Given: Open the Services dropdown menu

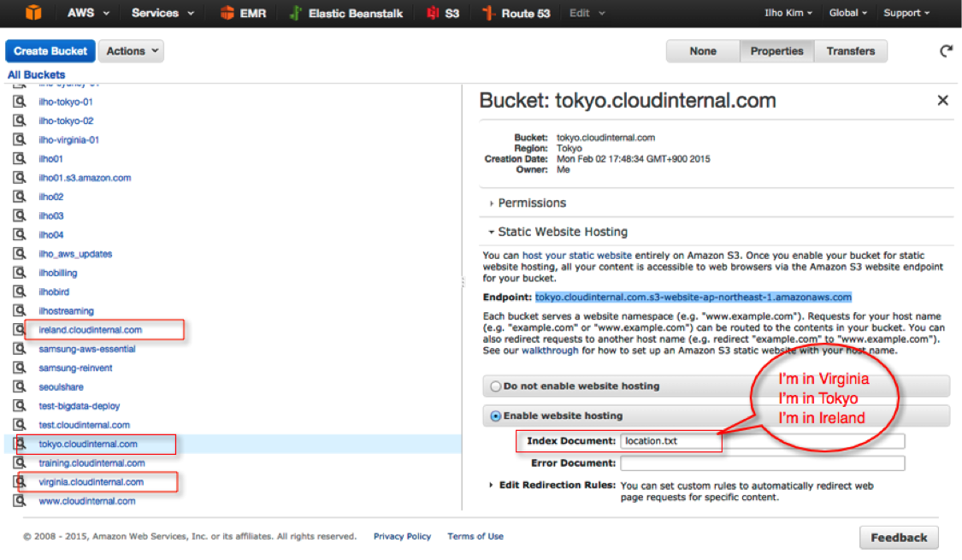Looking at the screenshot, I should coord(162,13).
